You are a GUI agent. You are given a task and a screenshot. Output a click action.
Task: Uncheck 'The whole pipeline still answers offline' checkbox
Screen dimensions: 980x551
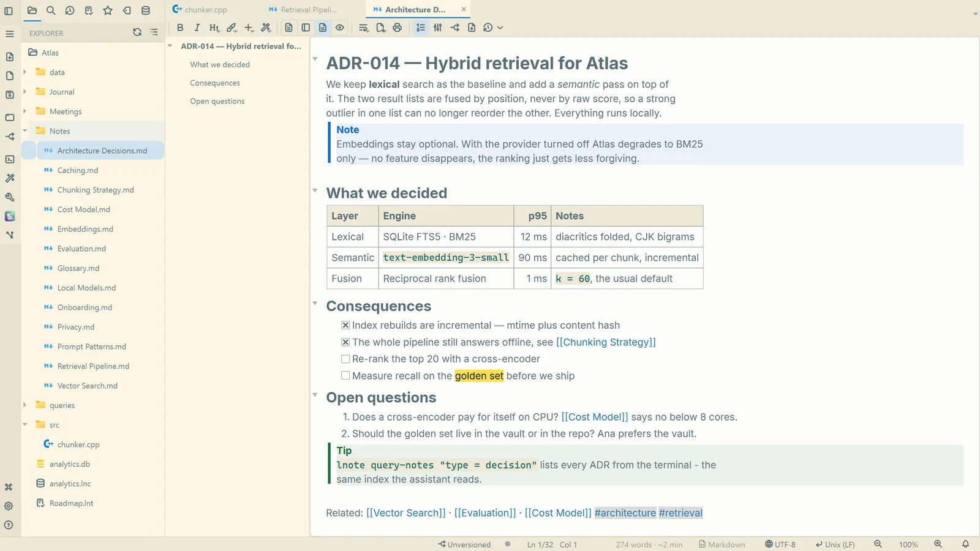tap(345, 342)
